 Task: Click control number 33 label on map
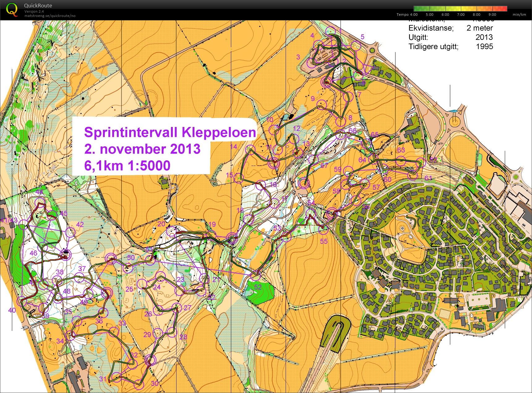122,323
